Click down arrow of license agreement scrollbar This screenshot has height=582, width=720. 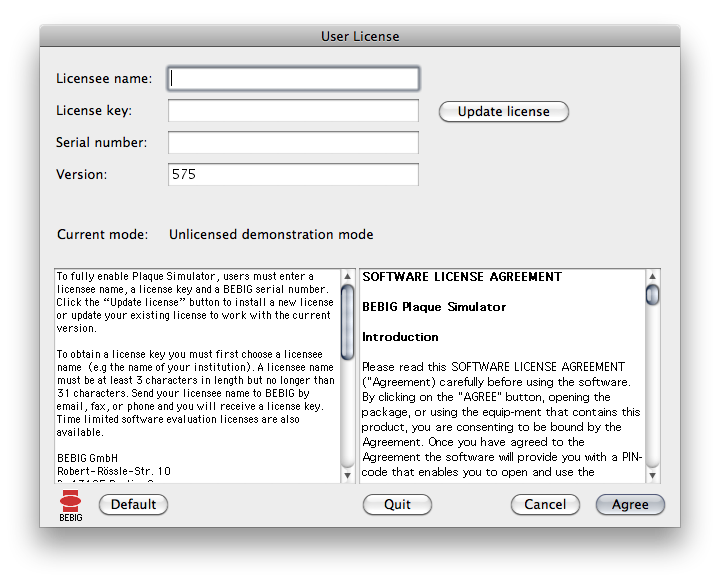[652, 476]
